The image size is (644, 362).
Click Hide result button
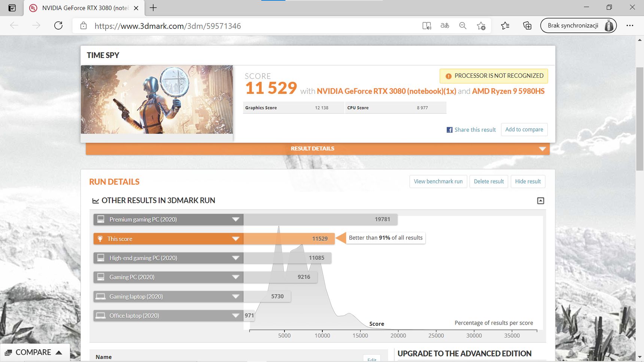point(528,181)
